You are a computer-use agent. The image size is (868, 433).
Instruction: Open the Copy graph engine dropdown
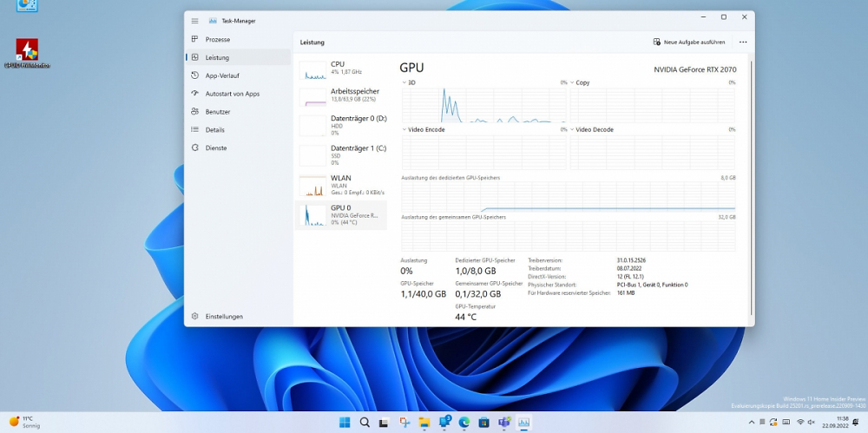coord(580,82)
